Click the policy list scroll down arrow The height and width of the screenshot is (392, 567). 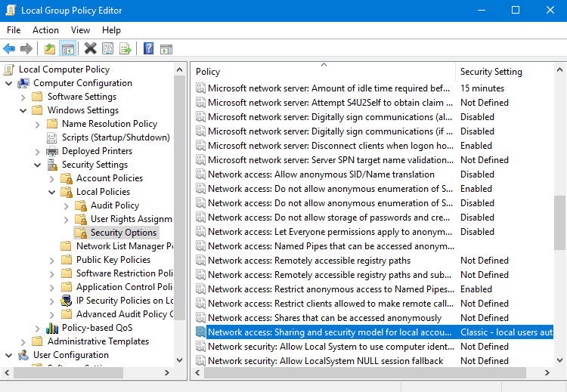pos(559,360)
